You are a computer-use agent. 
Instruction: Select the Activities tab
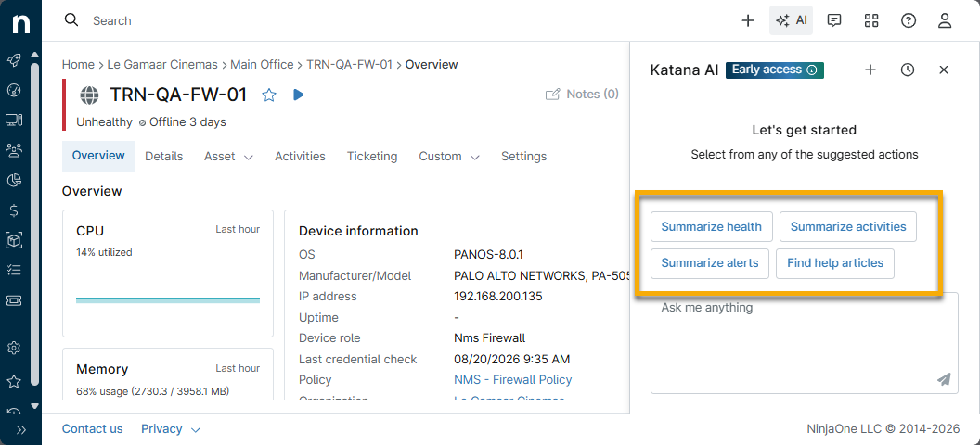[300, 156]
